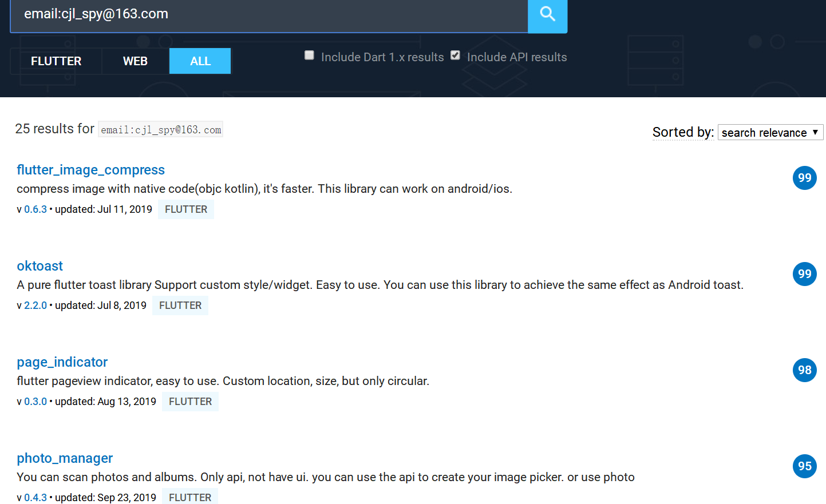Image resolution: width=826 pixels, height=504 pixels.
Task: Open the flutter_image_compress package
Action: (x=90, y=170)
